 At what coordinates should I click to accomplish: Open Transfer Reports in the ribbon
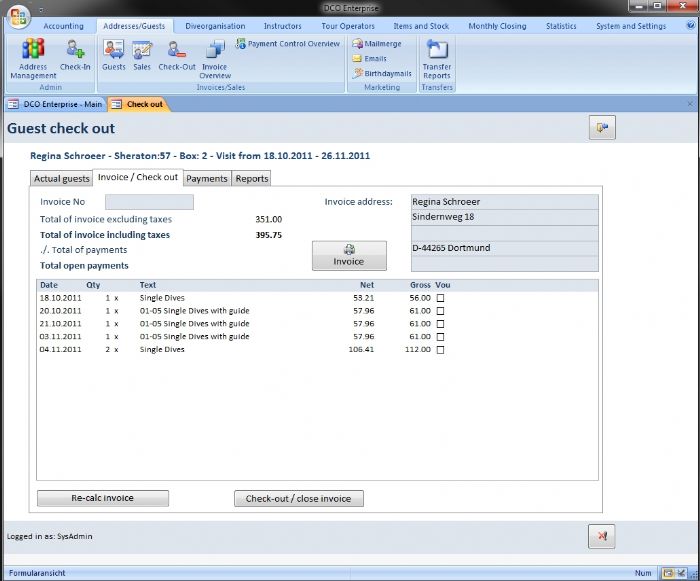click(x=437, y=58)
